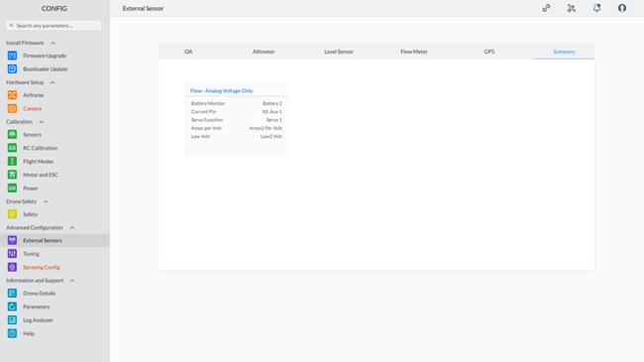Open Spraying Config icon

tap(12, 267)
